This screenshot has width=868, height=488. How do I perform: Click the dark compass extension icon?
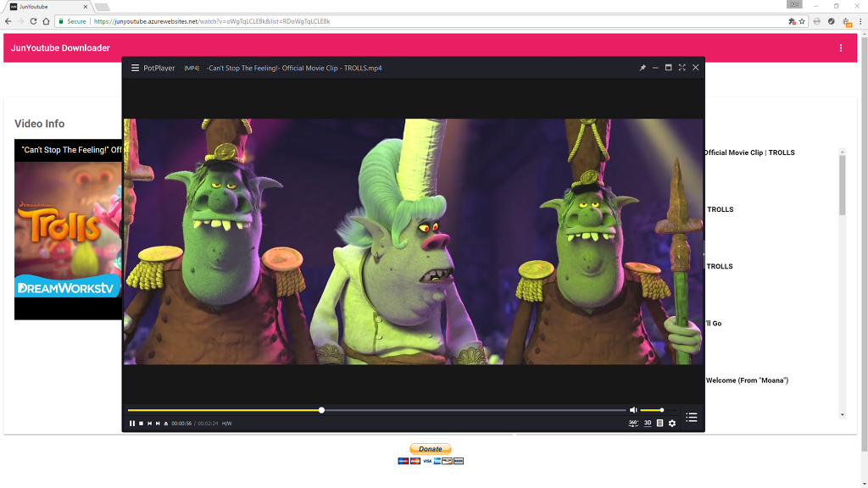831,21
